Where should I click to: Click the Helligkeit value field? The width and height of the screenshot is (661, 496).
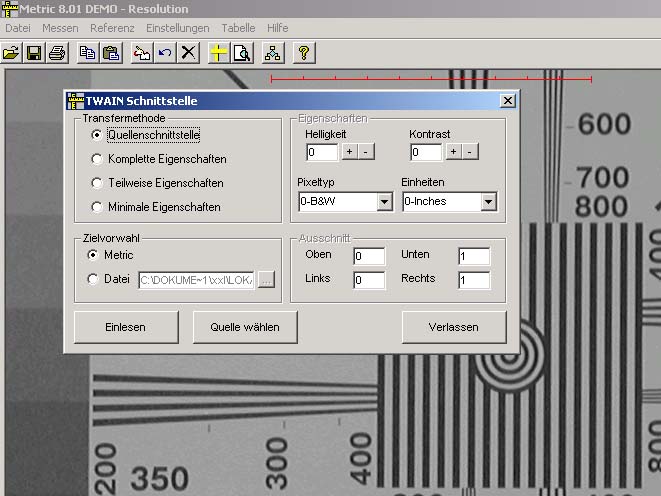coord(322,152)
